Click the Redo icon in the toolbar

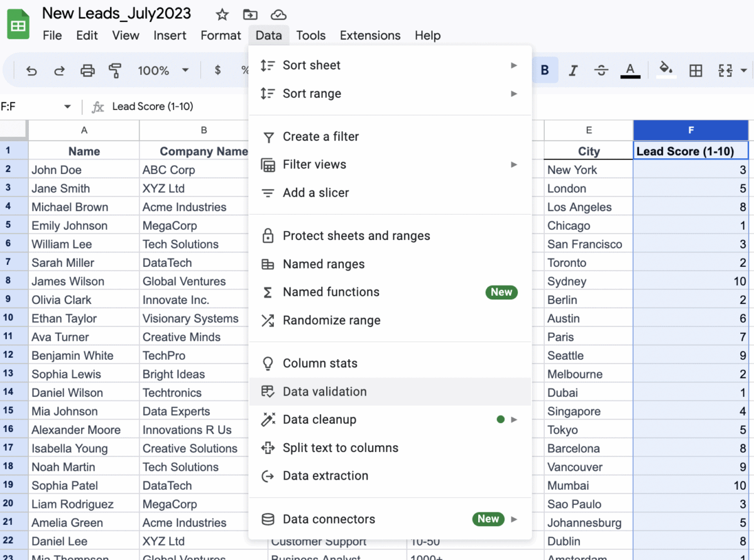[59, 70]
